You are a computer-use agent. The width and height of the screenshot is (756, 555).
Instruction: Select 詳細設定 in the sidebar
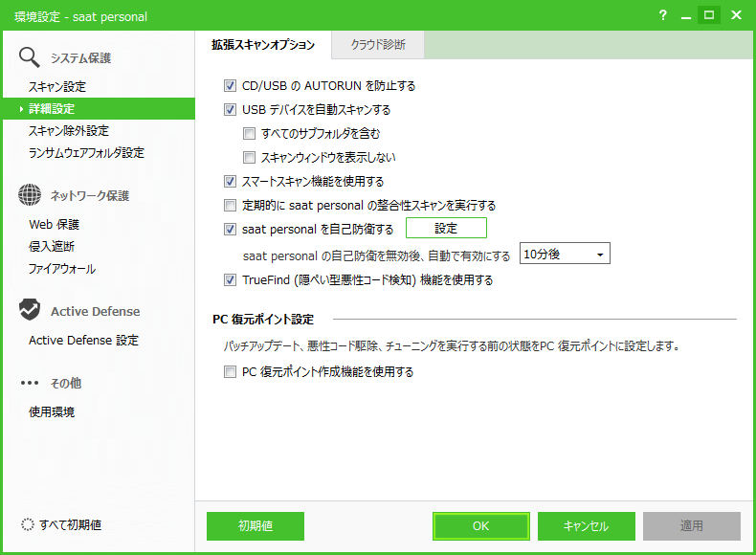tap(99, 108)
